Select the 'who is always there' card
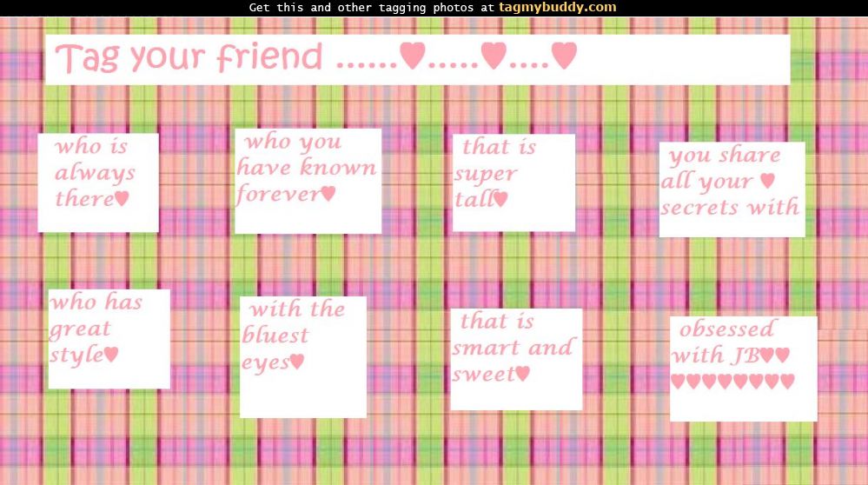The width and height of the screenshot is (868, 485). click(98, 183)
